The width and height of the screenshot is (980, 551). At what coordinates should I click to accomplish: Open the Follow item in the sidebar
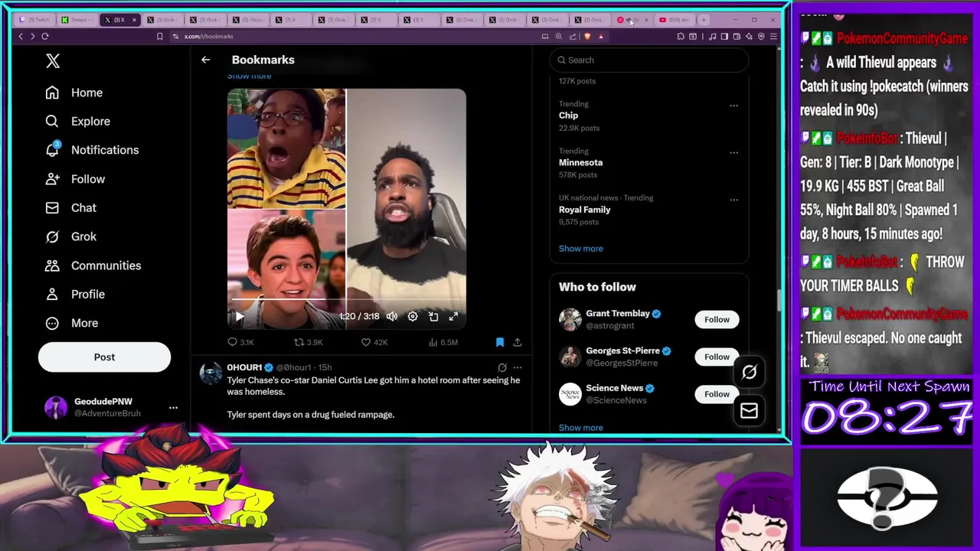tap(75, 179)
